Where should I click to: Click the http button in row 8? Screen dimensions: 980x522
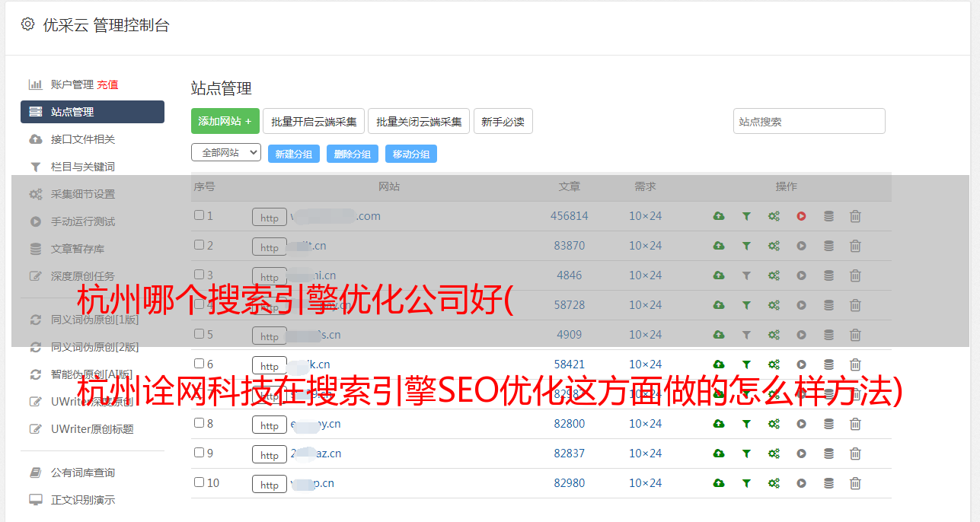tap(270, 425)
